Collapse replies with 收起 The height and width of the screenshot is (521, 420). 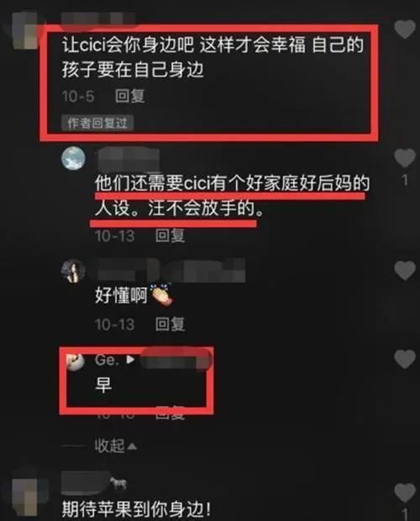109,445
